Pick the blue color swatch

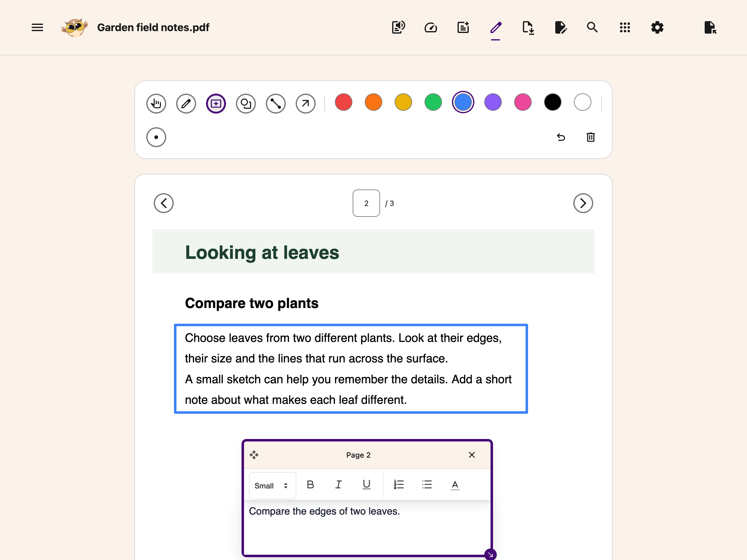pyautogui.click(x=463, y=102)
